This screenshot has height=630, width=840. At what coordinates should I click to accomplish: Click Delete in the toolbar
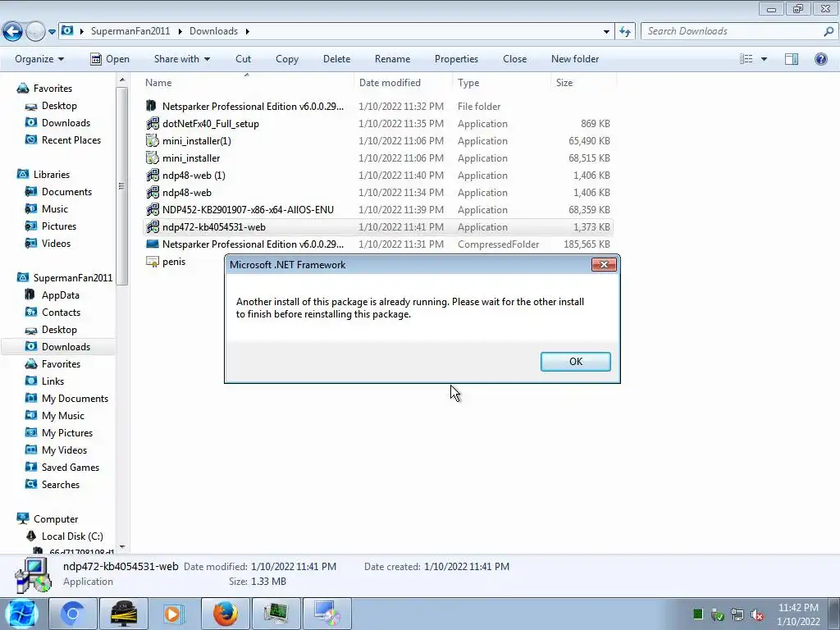[336, 59]
